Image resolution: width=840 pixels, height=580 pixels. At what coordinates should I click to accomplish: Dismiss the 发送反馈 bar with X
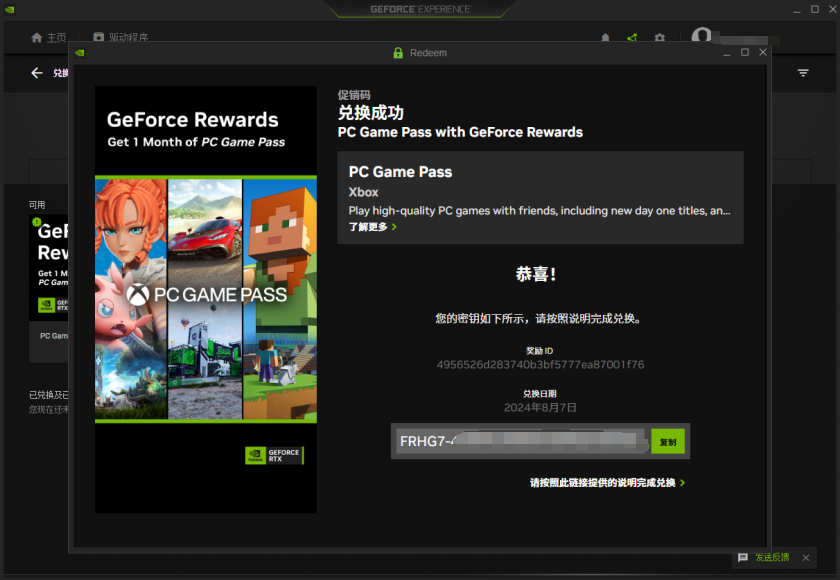(806, 558)
